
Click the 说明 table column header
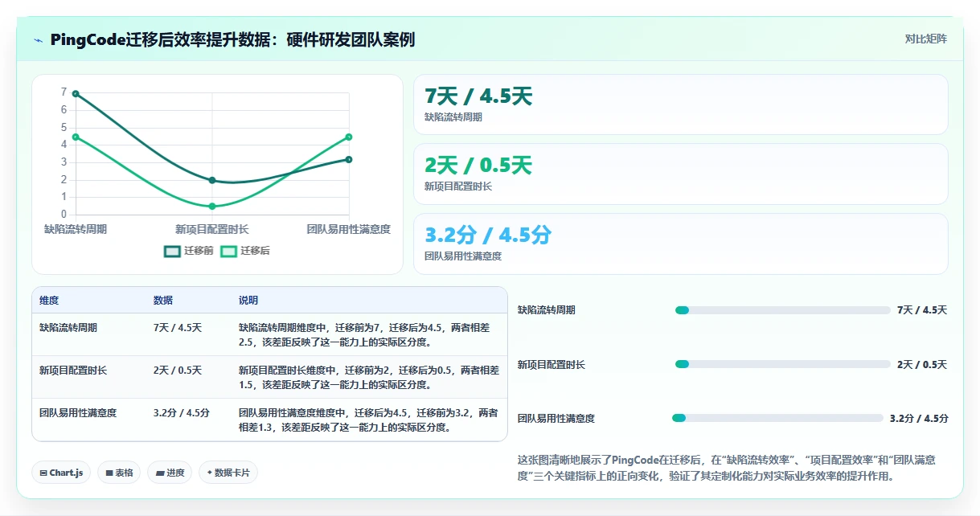pyautogui.click(x=248, y=301)
